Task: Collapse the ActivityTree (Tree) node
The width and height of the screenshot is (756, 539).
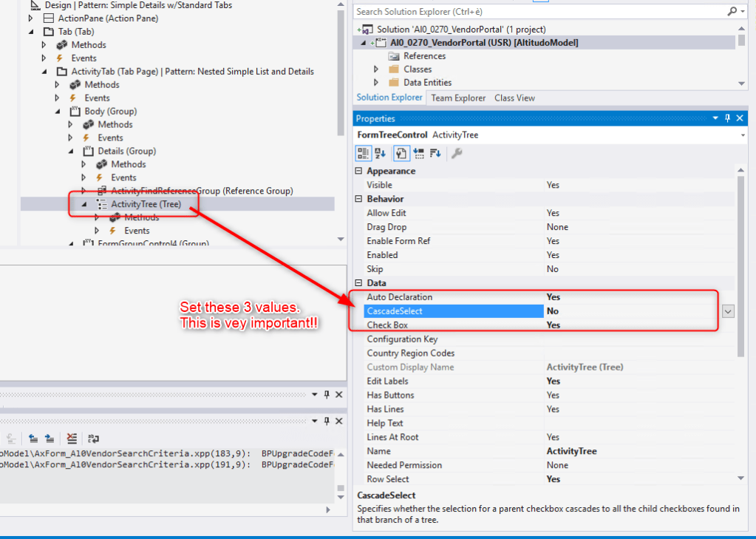Action: (84, 205)
